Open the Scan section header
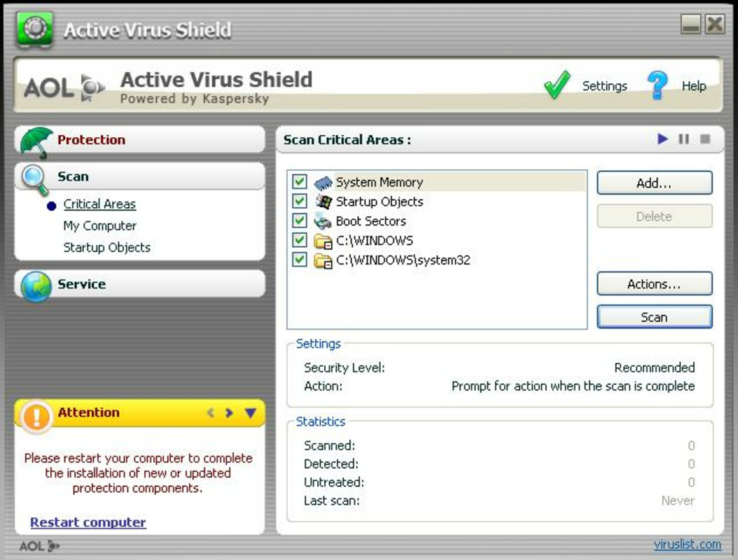The width and height of the screenshot is (738, 560). 140,176
